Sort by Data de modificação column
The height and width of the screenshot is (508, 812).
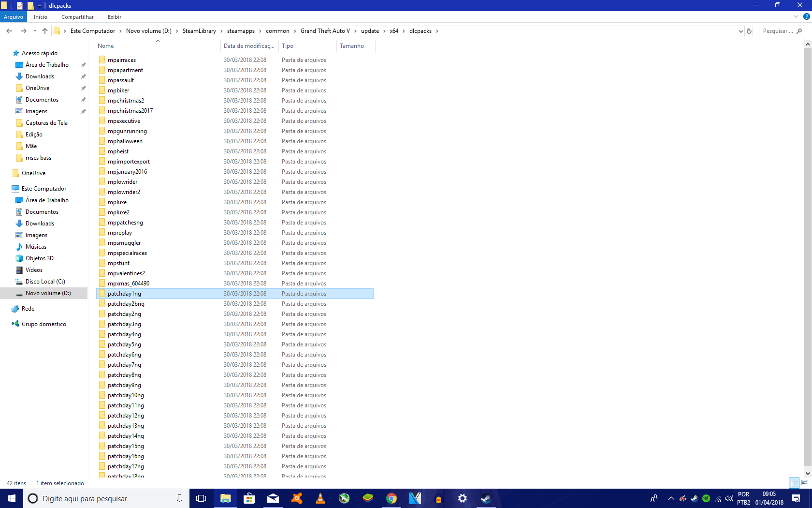(x=249, y=46)
